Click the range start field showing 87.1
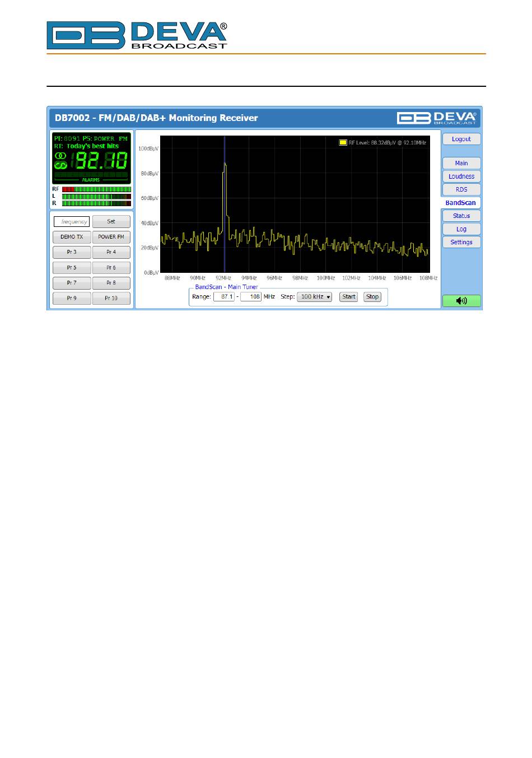 point(224,297)
